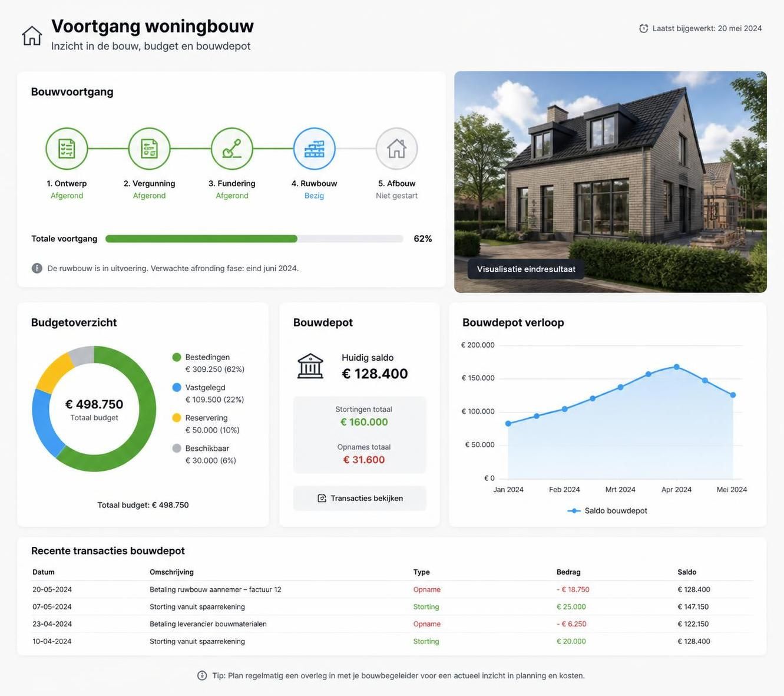Select the Vergunning phase icon

149,149
